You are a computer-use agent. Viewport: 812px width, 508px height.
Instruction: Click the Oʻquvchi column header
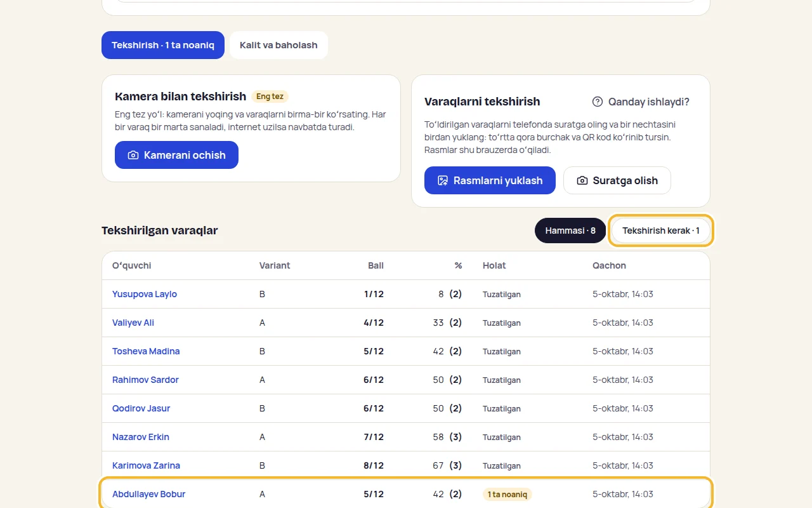tap(132, 265)
